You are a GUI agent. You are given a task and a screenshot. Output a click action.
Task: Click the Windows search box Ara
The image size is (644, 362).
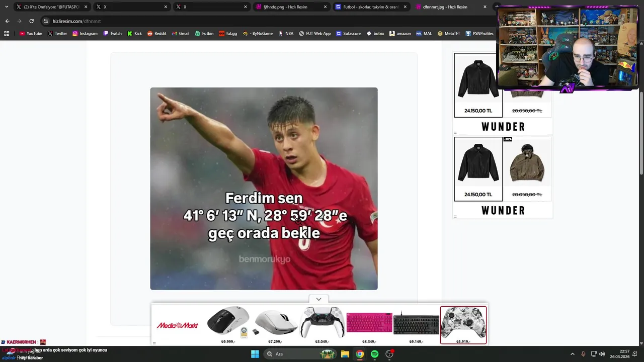tap(299, 354)
